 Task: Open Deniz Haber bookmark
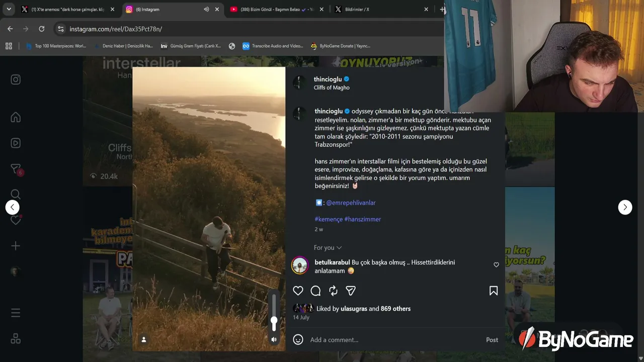124,46
